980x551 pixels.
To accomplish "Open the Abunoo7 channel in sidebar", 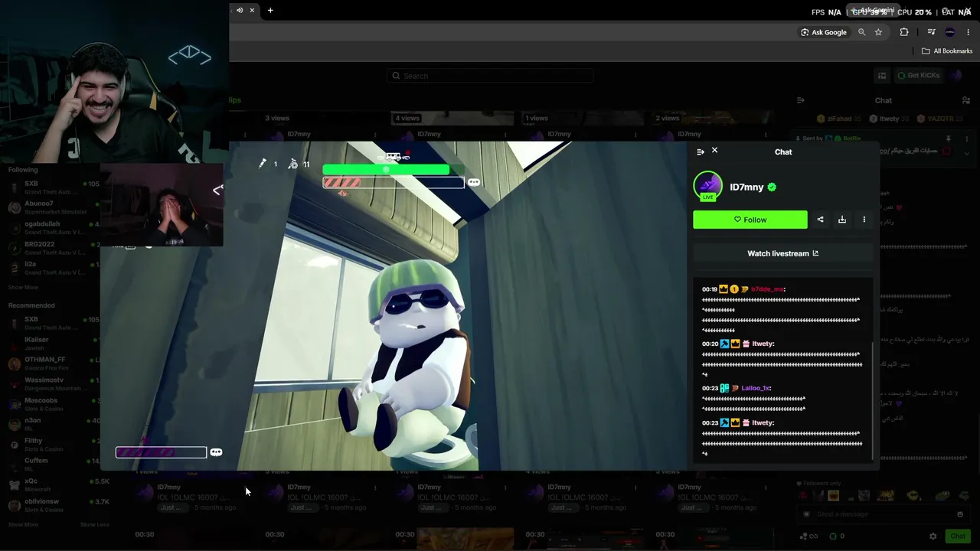I will [x=54, y=207].
